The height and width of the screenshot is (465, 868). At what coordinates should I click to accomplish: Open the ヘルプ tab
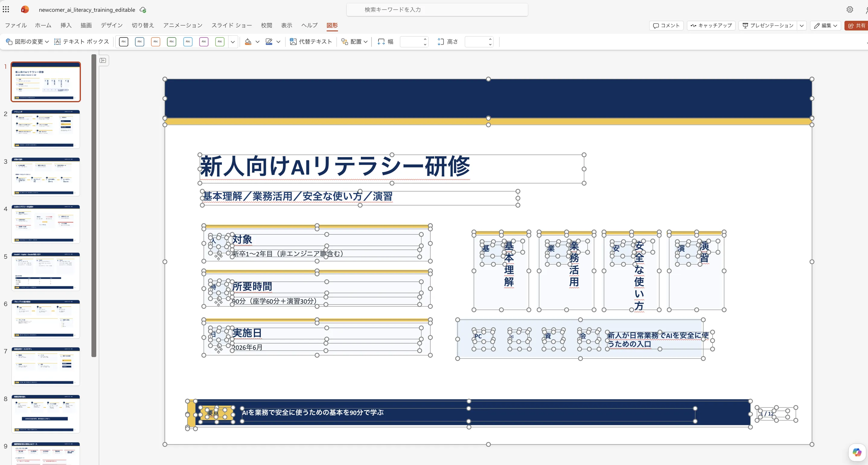[x=309, y=25]
